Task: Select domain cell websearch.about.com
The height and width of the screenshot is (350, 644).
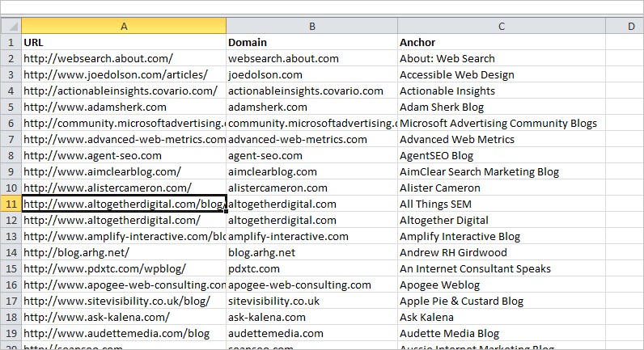Action: coord(311,58)
